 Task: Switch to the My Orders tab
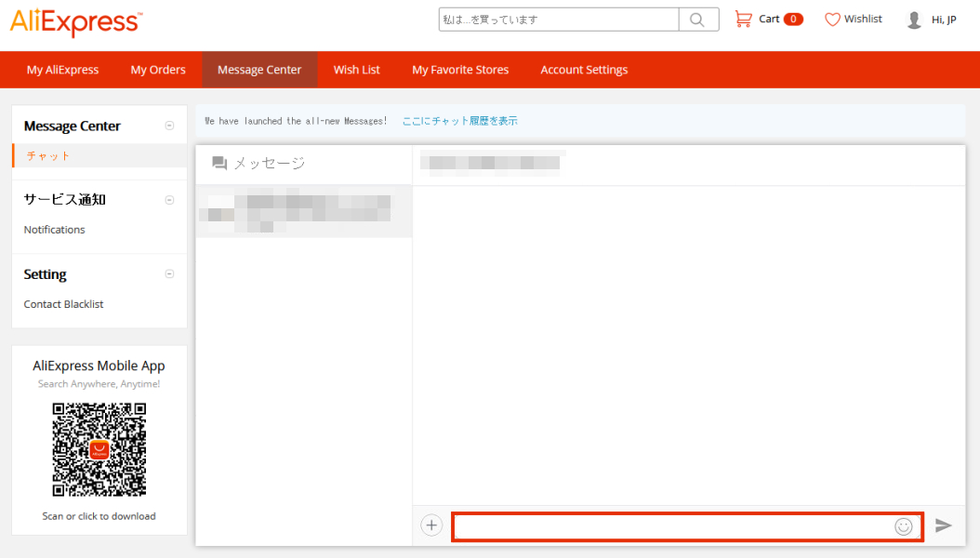click(x=157, y=69)
